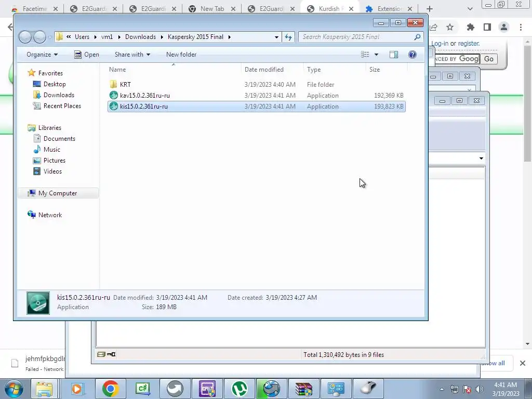Open the Chrome three-dot menu

coord(521,27)
